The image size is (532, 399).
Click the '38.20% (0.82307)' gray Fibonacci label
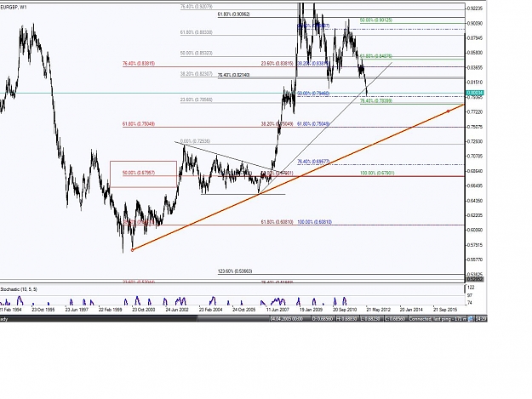(197, 73)
